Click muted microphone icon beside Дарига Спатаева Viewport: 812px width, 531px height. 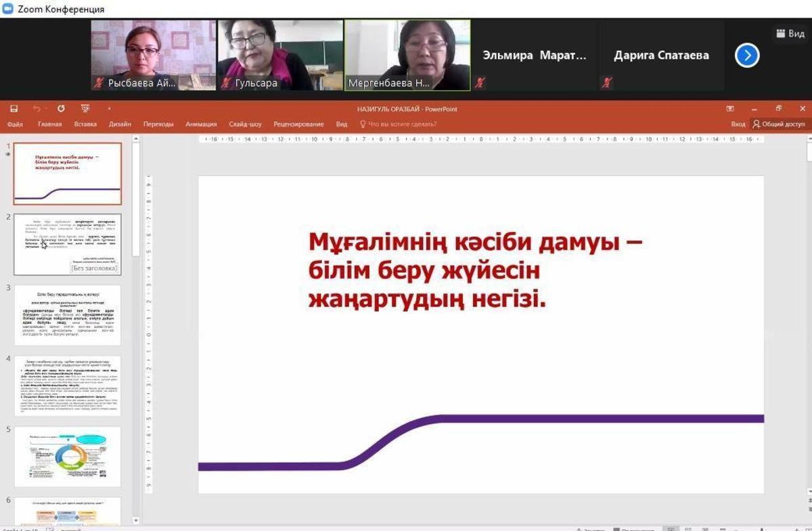click(x=606, y=83)
